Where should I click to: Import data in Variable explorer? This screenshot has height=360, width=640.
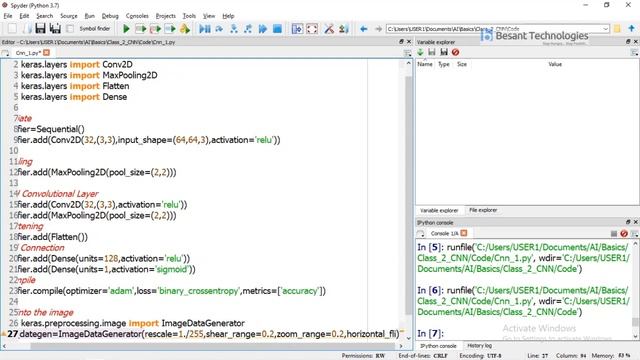click(x=420, y=52)
